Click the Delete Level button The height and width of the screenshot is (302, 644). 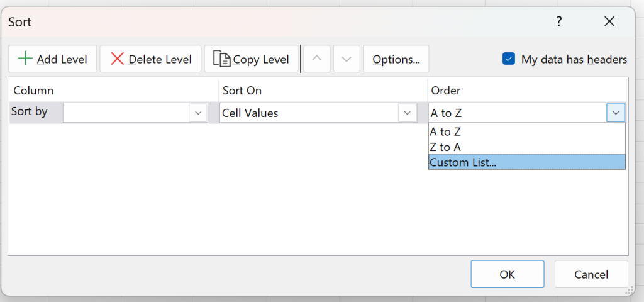click(150, 59)
